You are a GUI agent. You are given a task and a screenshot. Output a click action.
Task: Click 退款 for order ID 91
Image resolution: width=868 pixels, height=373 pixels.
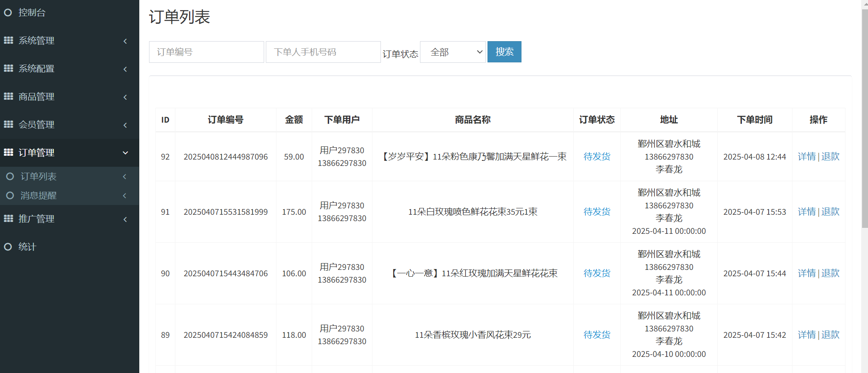[x=830, y=212]
